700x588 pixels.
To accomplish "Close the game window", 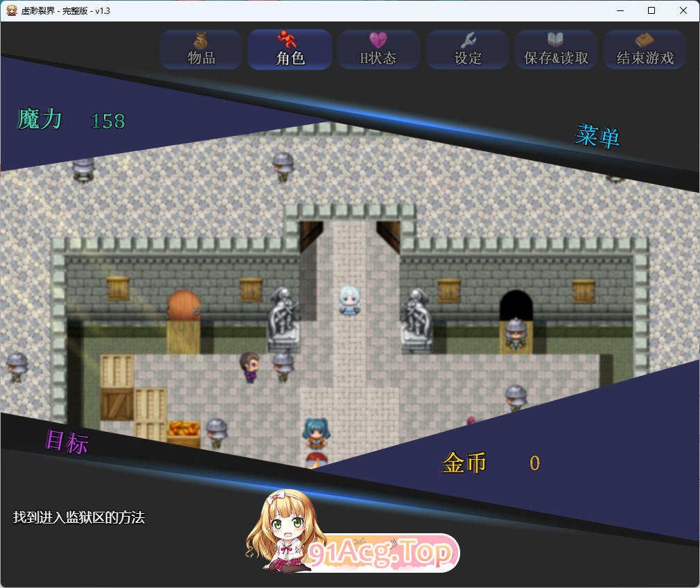I will point(683,10).
